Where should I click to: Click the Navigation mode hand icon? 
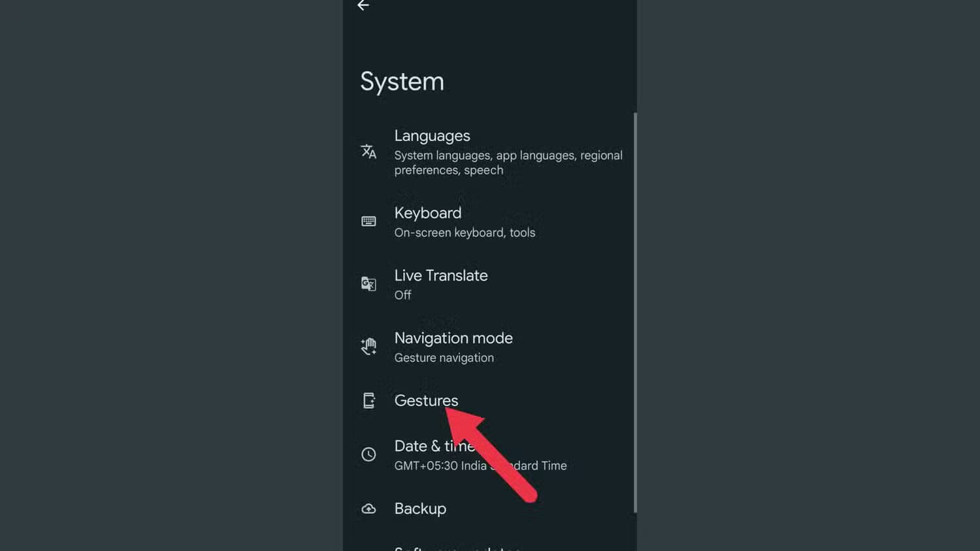click(x=368, y=346)
